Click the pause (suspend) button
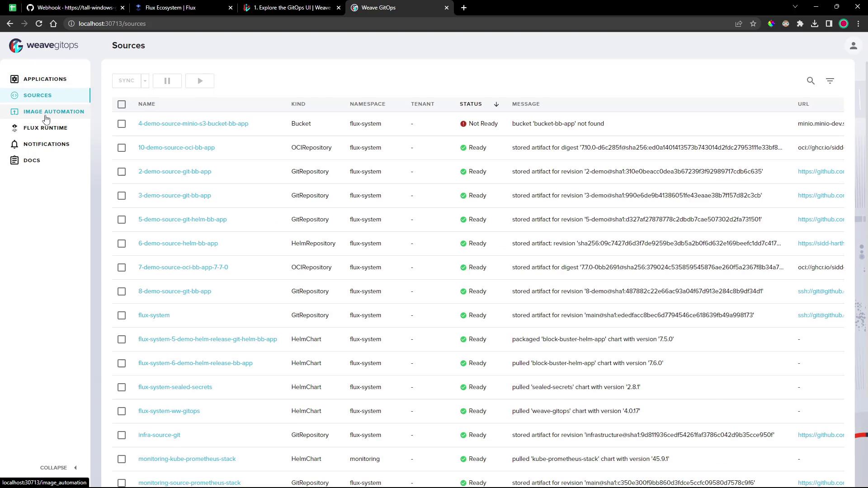The height and width of the screenshot is (488, 868). click(x=167, y=81)
